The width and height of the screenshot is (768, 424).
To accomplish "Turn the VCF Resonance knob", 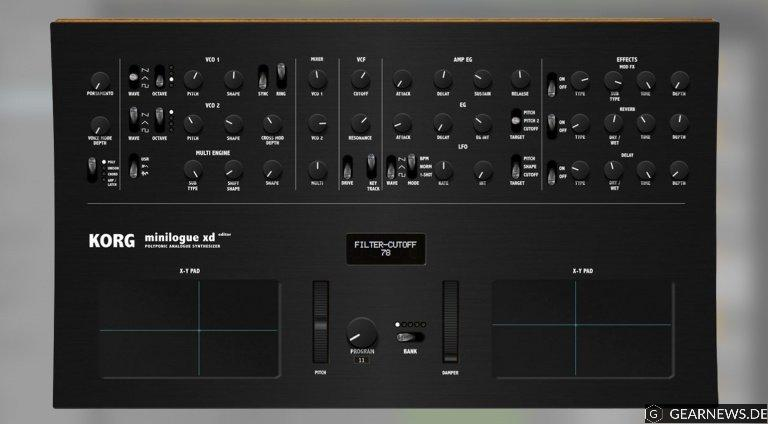I will (360, 124).
